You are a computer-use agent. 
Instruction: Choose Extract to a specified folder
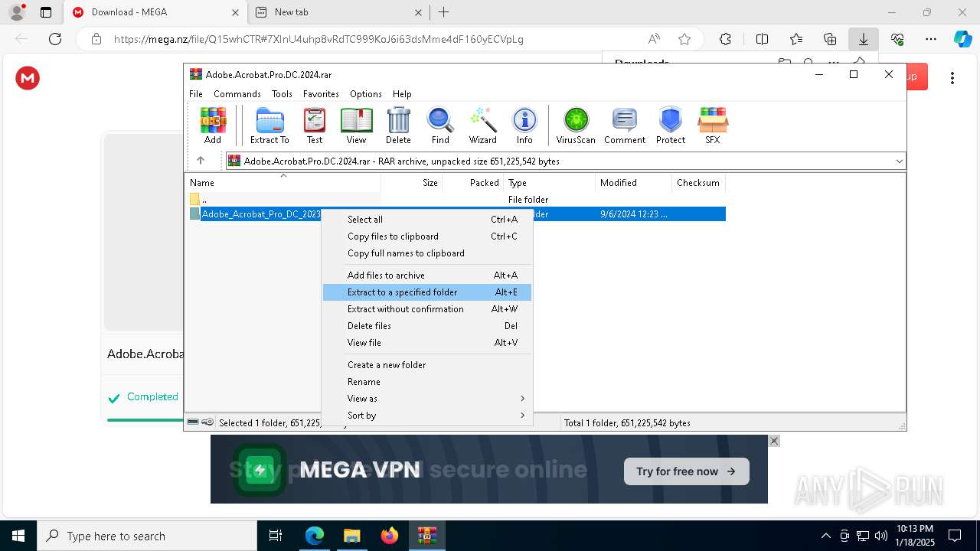426,292
